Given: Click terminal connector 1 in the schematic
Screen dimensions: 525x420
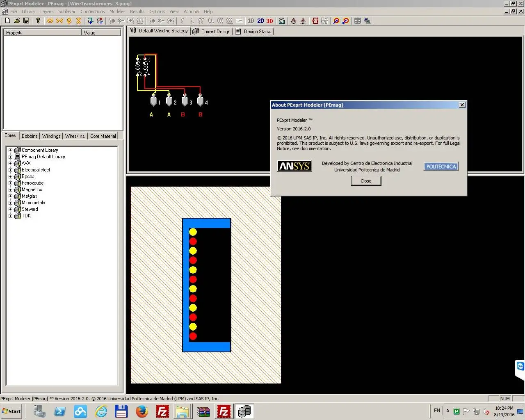Looking at the screenshot, I should 153,100.
